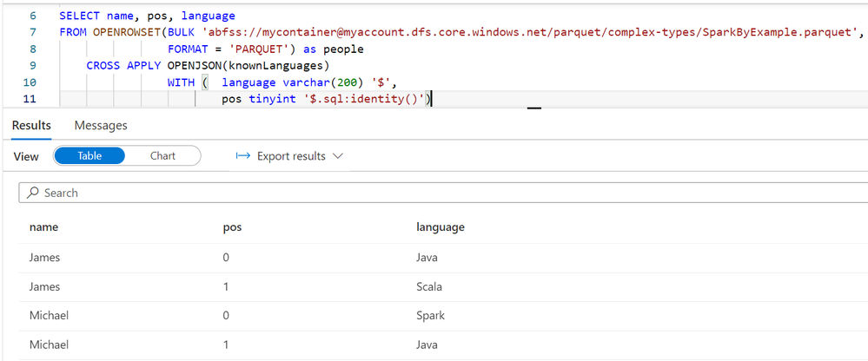Switch the view to Chart

point(162,156)
